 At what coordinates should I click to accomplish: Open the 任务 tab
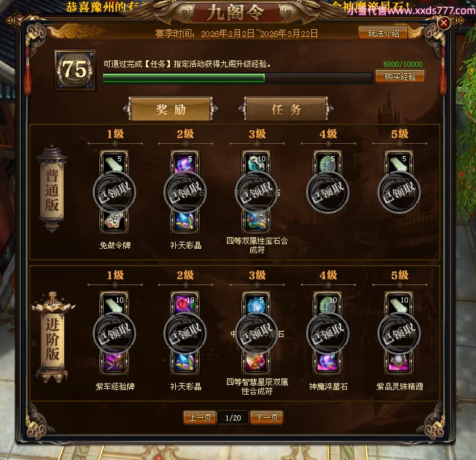(x=286, y=109)
